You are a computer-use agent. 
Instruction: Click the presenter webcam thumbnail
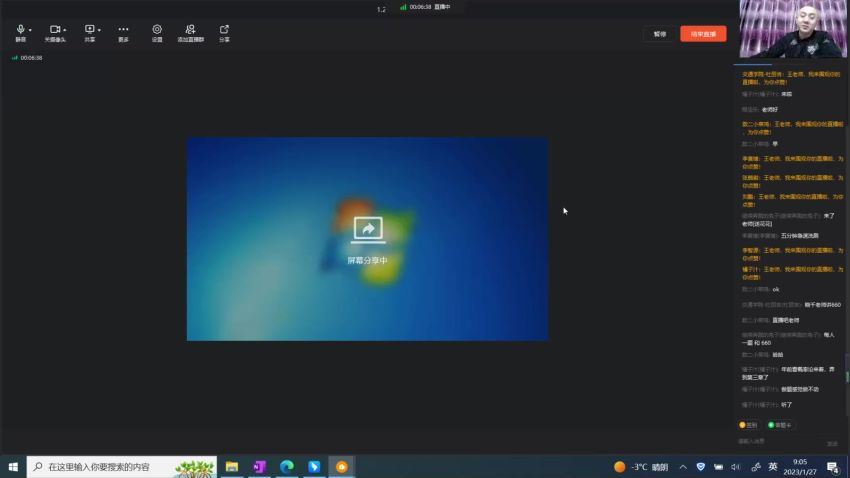(793, 29)
